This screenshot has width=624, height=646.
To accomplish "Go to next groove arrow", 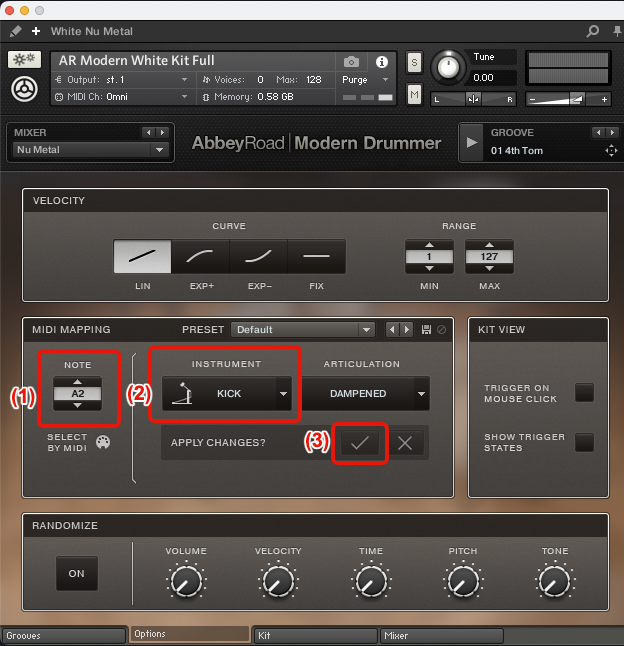I will (x=612, y=132).
